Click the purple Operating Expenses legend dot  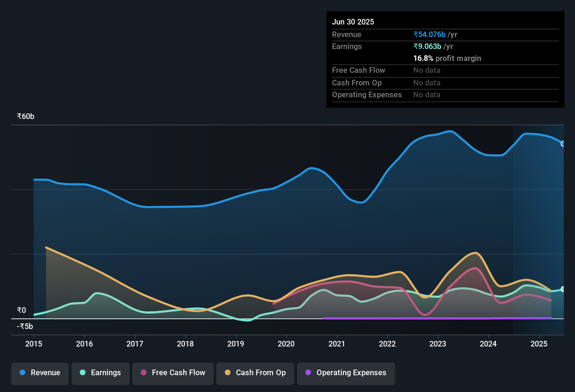click(x=308, y=373)
